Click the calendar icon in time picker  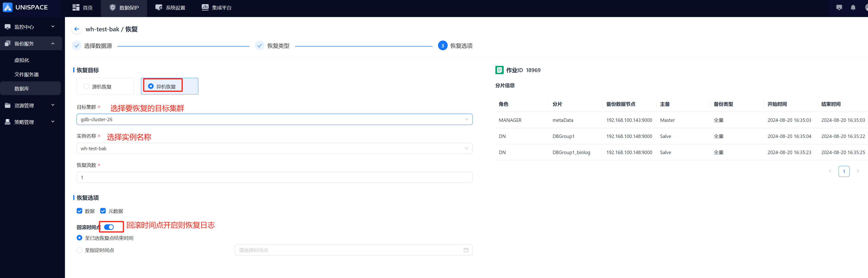click(466, 250)
